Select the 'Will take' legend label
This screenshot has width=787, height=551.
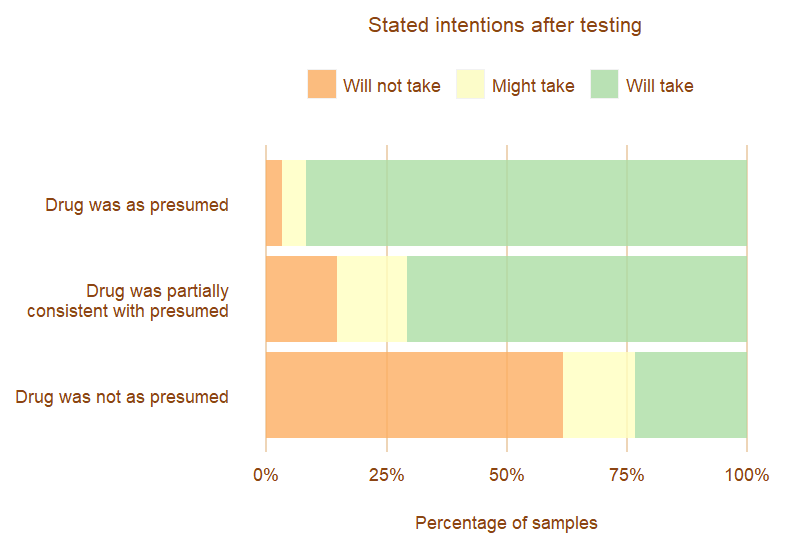point(659,86)
